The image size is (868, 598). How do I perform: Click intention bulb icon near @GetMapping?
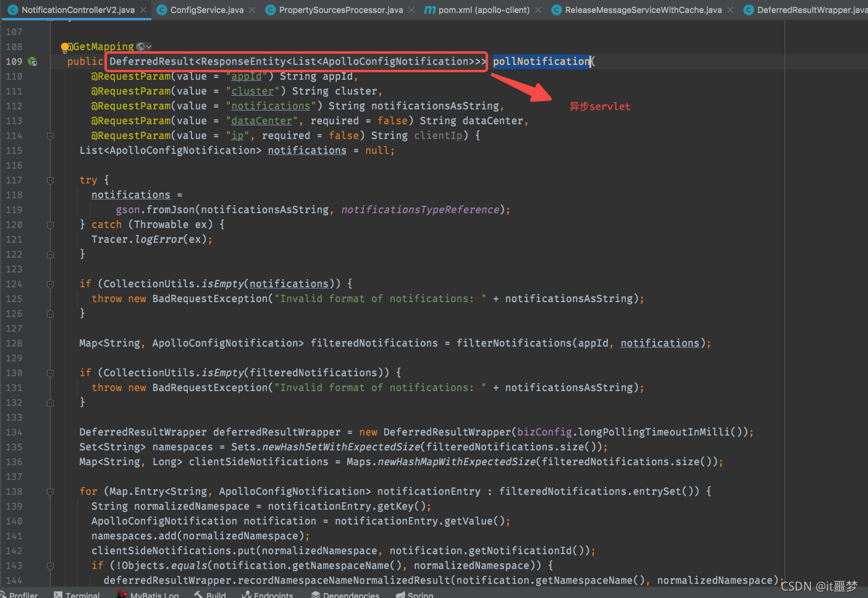coord(65,47)
